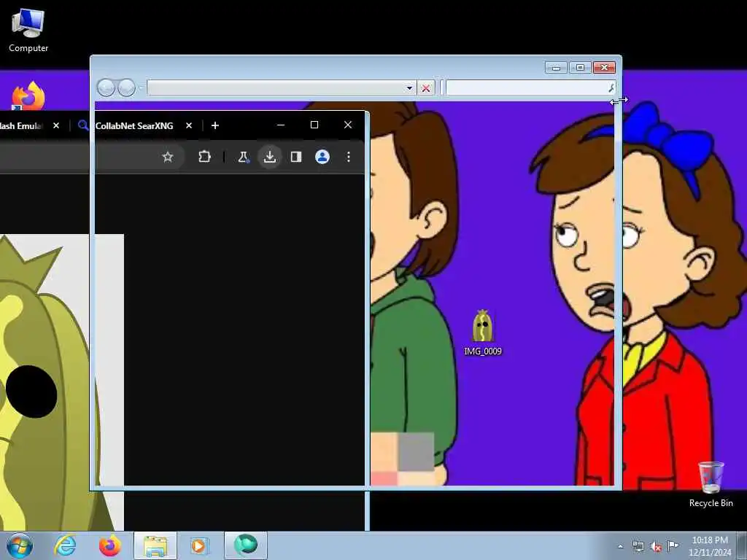Close the Flash Emulator tab
747x560 pixels.
point(56,125)
